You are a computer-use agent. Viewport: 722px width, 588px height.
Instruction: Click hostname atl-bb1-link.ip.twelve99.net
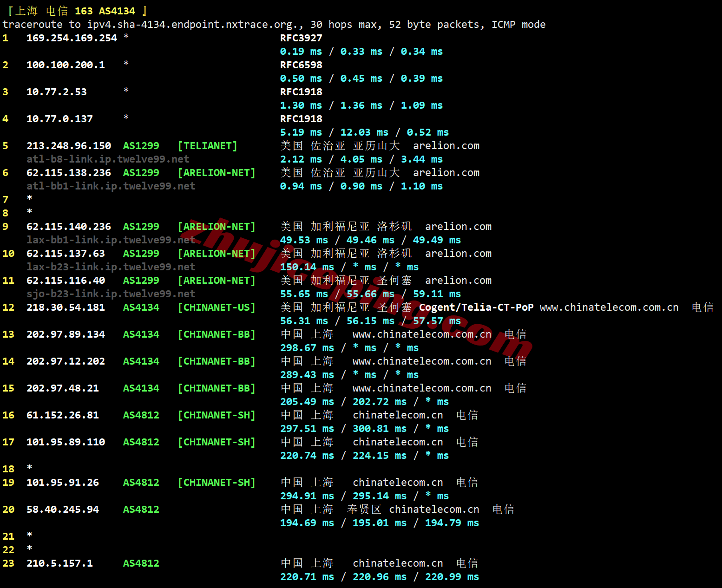[x=111, y=186]
